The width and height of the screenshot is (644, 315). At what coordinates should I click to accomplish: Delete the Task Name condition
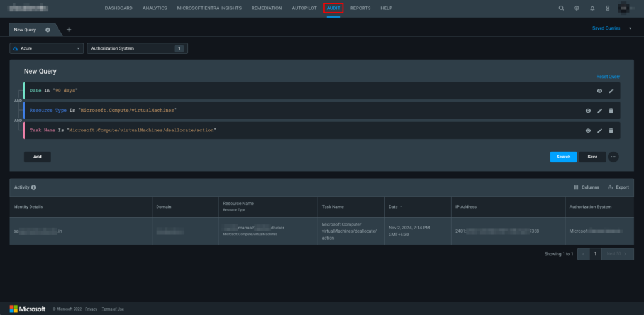pyautogui.click(x=611, y=131)
